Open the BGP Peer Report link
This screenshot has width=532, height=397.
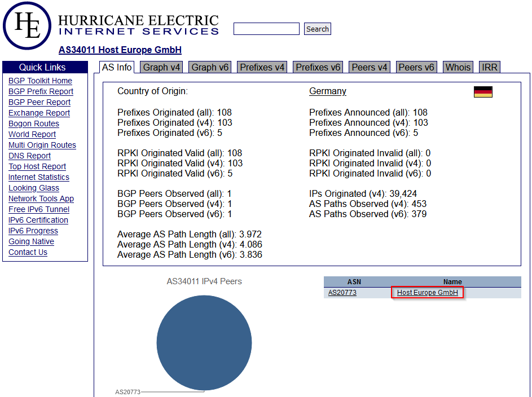point(39,102)
